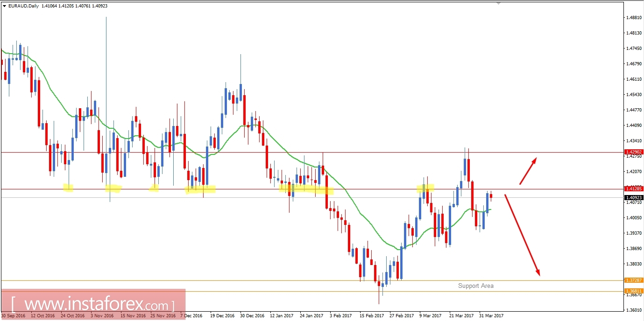
Task: Click the downward red trend arrow
Action: (523, 233)
